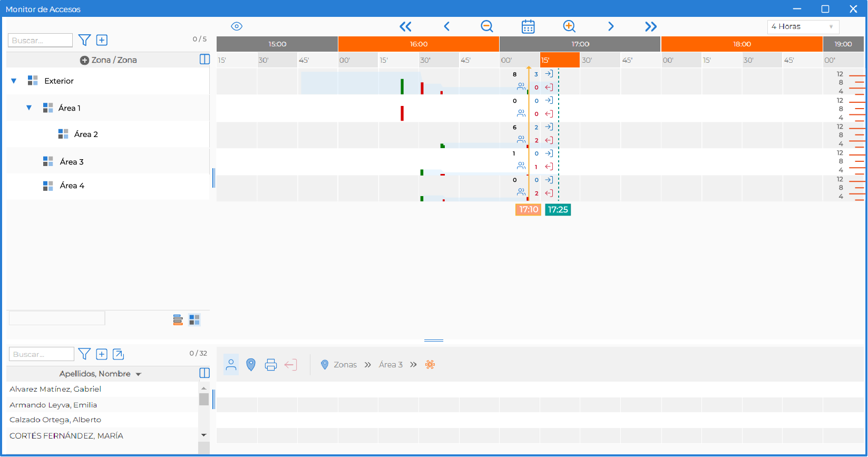
Task: Collapse the Exterior tree node
Action: 14,81
